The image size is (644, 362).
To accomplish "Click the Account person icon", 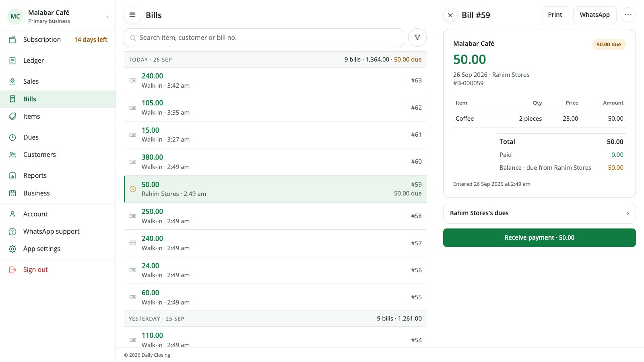I will pyautogui.click(x=12, y=214).
